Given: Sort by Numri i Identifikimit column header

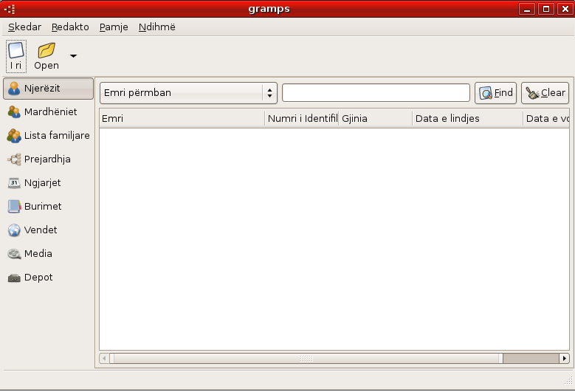Looking at the screenshot, I should (x=301, y=118).
